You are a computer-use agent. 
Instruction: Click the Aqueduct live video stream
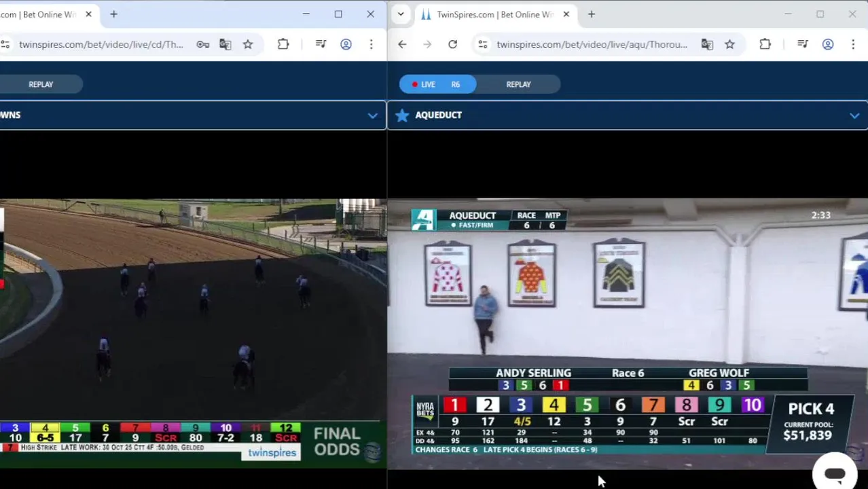[628, 333]
